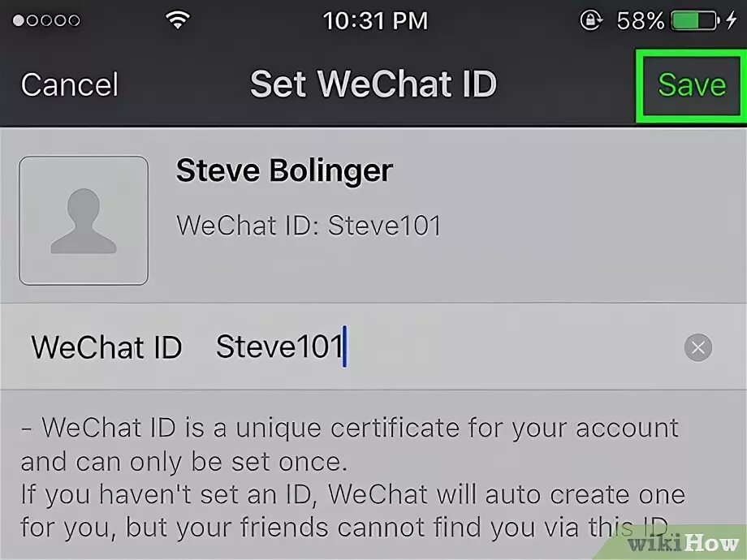Tap the "WeChat ID" field label

click(106, 347)
